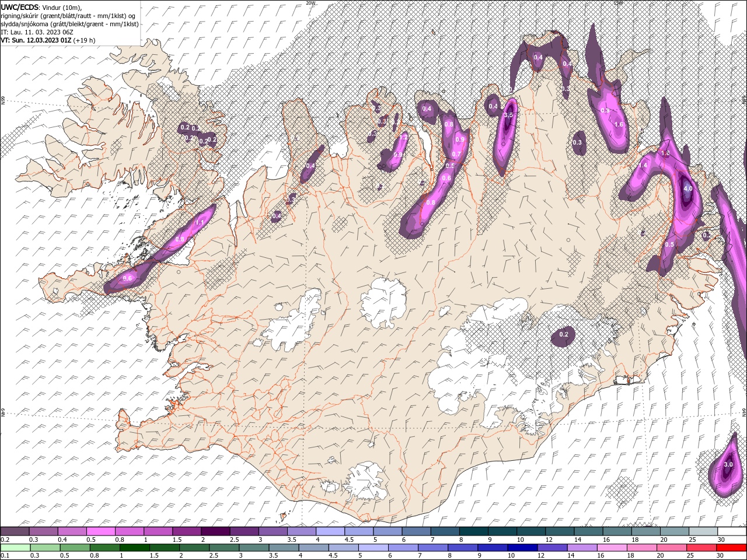Screen dimensions: 747x560
Task: Click the 'VT: Sun. 12.03.2023 01Z (+19 h)' line
Action: (x=48, y=40)
